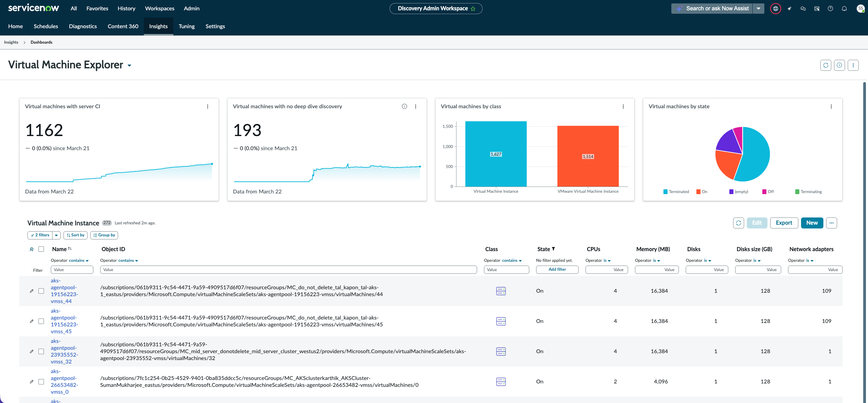
Task: Show info for no deep dive discovery card
Action: point(405,107)
